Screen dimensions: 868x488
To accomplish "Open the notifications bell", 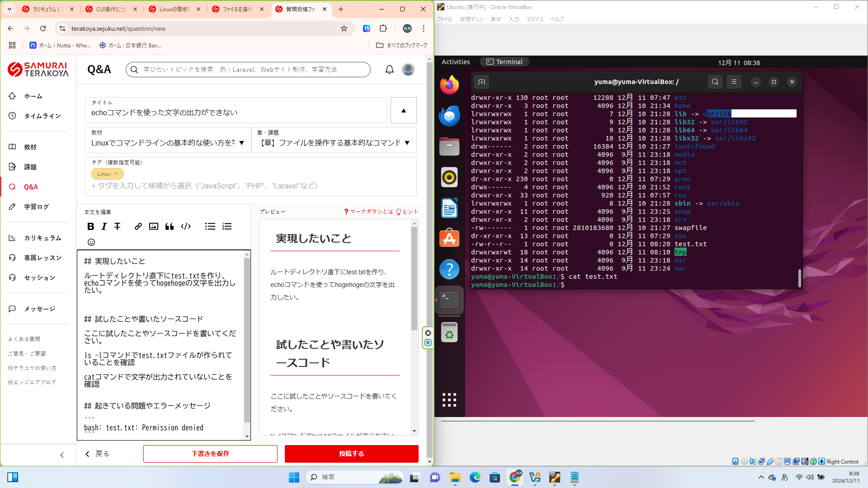I will click(x=389, y=69).
